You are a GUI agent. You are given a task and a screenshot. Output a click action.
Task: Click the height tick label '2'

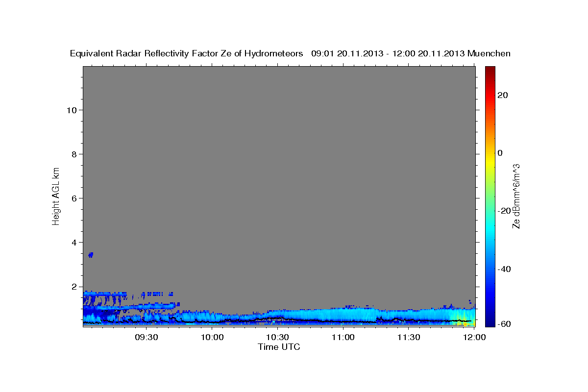tap(74, 287)
